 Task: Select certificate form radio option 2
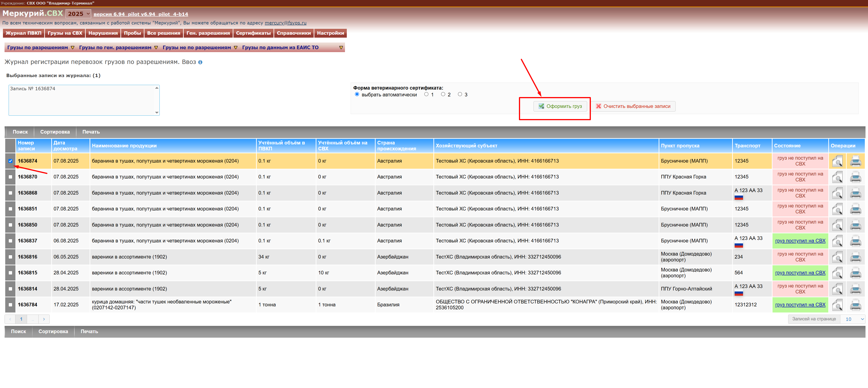click(443, 94)
